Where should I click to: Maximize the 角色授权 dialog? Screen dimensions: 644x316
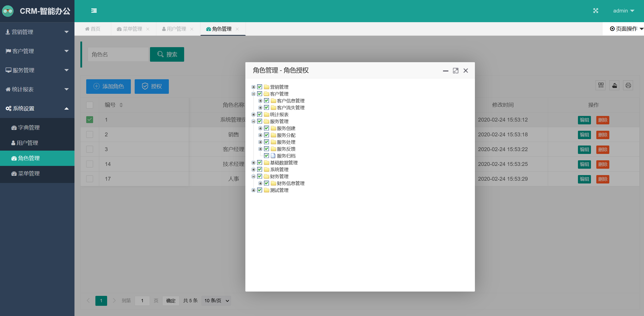pyautogui.click(x=456, y=71)
